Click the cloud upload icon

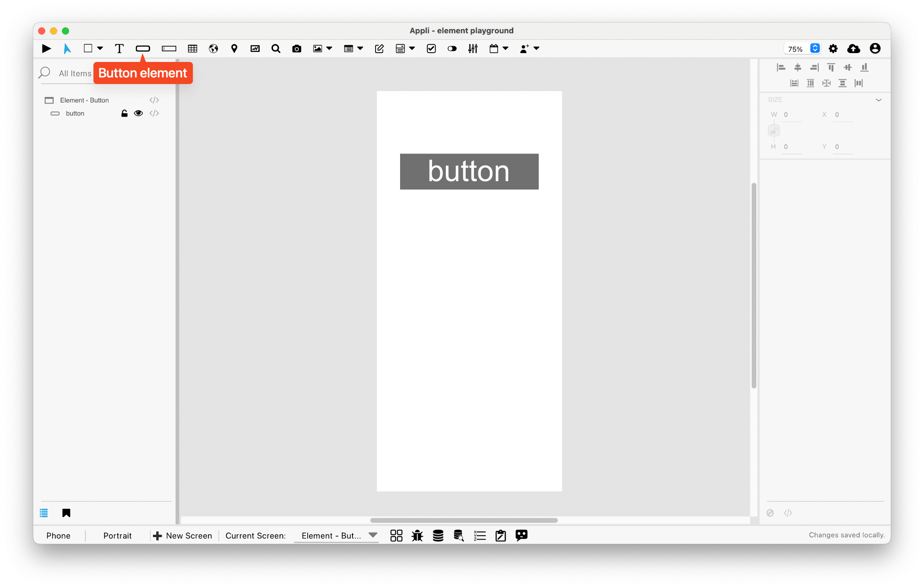(x=853, y=49)
